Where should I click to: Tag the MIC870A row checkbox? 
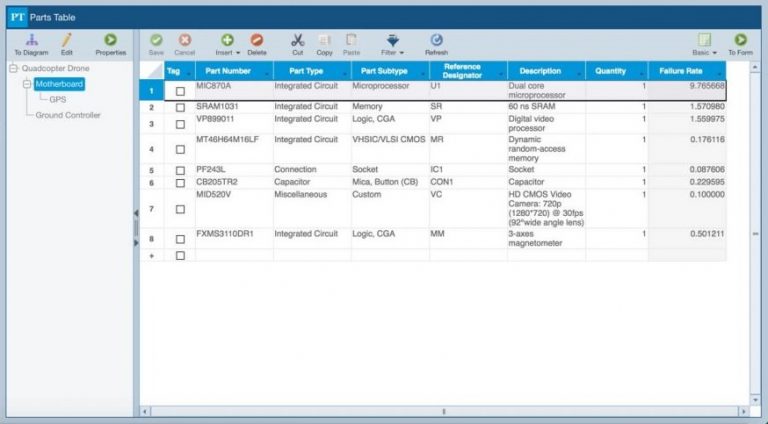[x=180, y=92]
